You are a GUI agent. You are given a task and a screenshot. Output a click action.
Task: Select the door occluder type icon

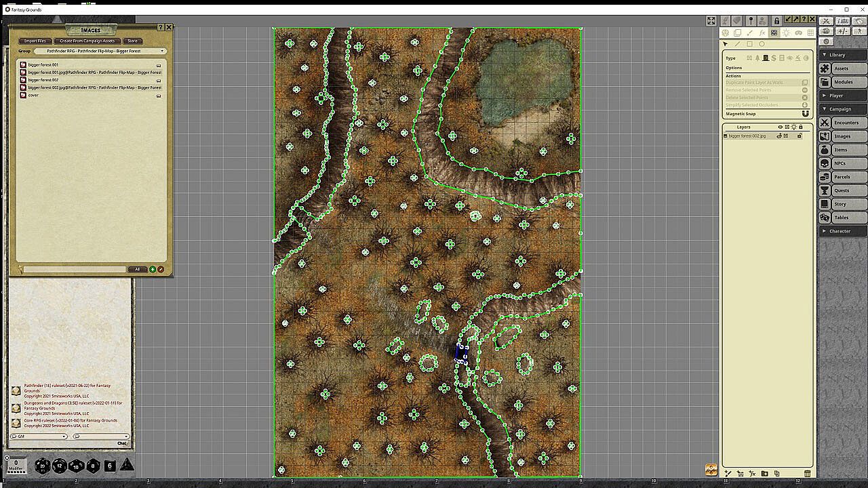tap(766, 58)
